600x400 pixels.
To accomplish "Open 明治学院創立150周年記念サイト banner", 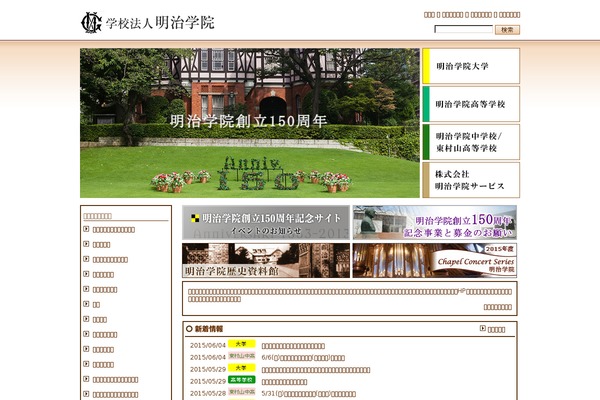I will pyautogui.click(x=266, y=222).
